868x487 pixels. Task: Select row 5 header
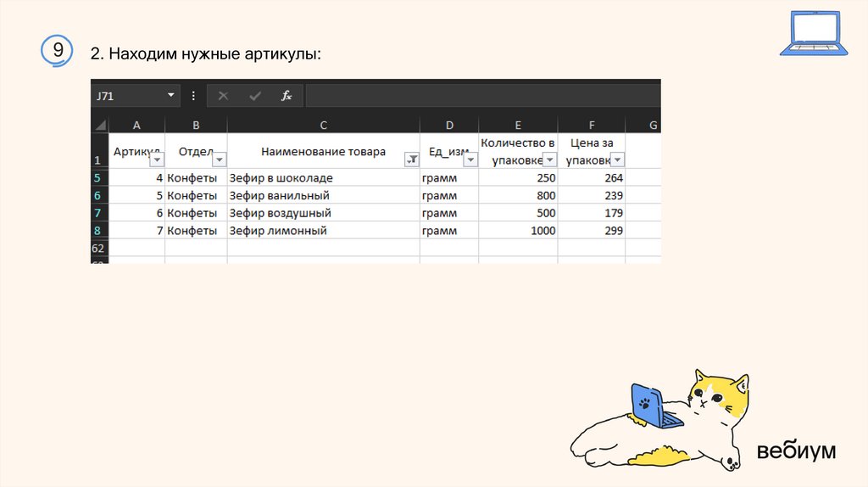98,178
